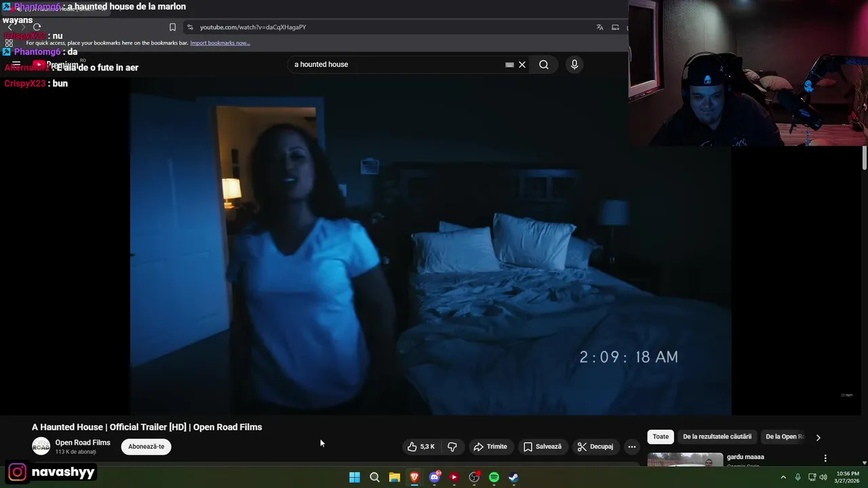Like the video showing 5,3 K
This screenshot has height=488, width=868.
[x=421, y=447]
